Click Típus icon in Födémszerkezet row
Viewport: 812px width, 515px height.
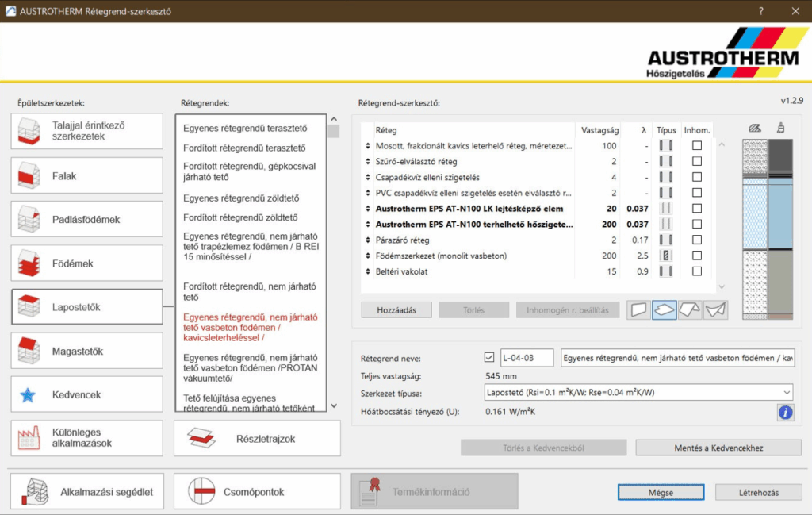(x=666, y=256)
